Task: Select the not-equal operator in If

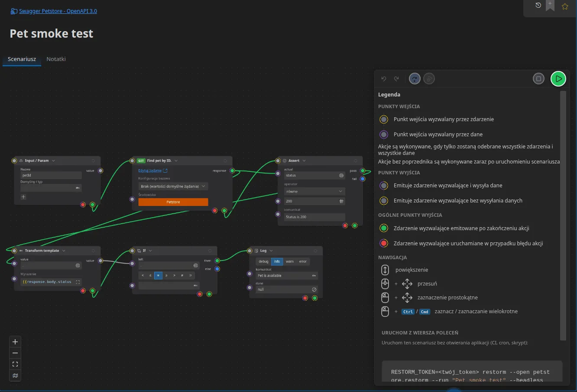Action: (x=182, y=275)
